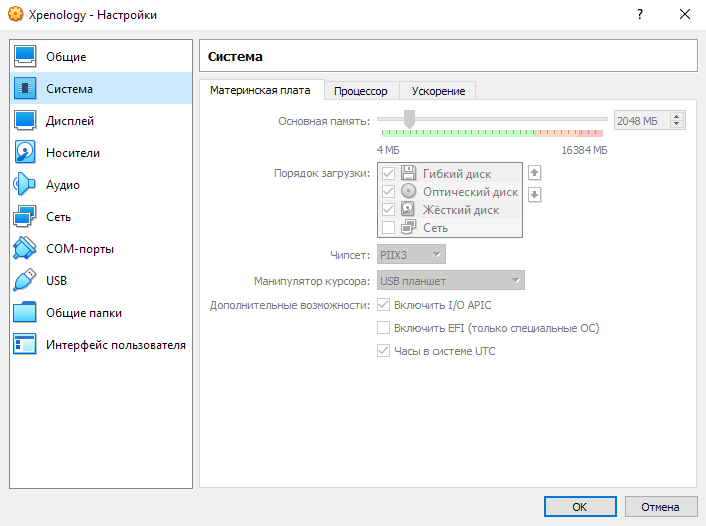Click the optical disc icon in boot order

point(408,191)
